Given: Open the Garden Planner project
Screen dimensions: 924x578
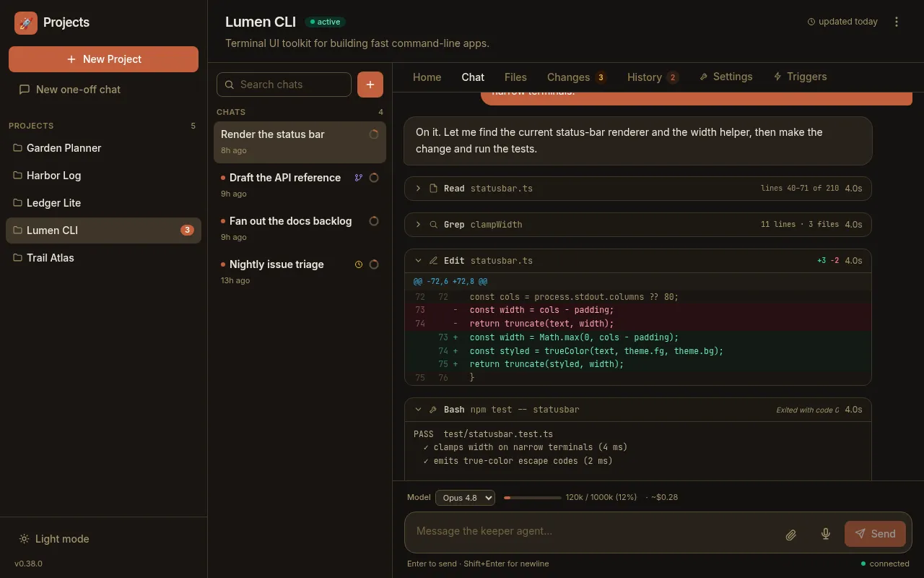Looking at the screenshot, I should (x=103, y=148).
